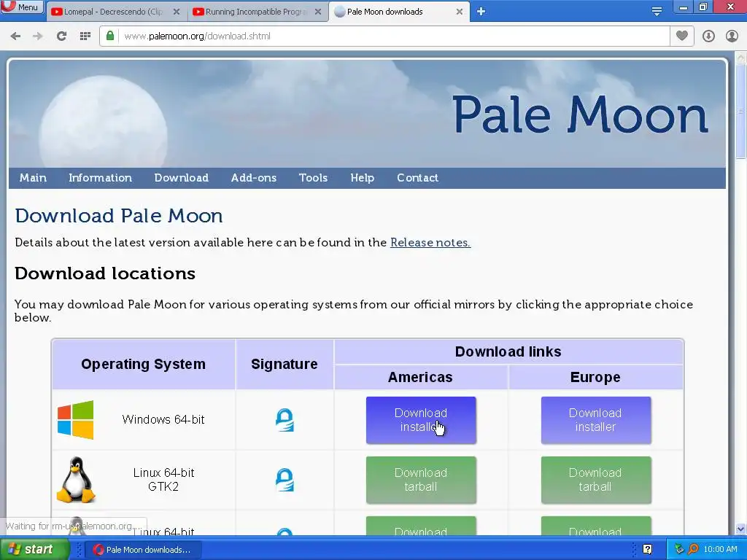Open the tab menu icon in title bar
The height and width of the screenshot is (560, 747).
click(657, 12)
